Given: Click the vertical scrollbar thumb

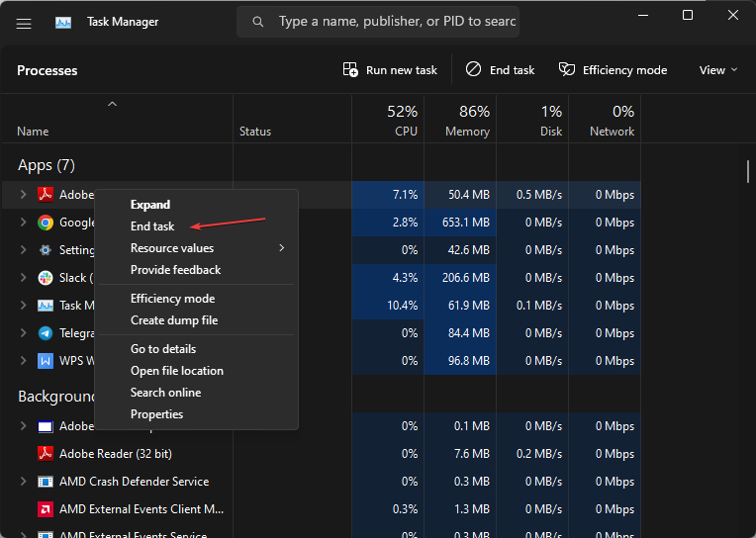Looking at the screenshot, I should 748,171.
